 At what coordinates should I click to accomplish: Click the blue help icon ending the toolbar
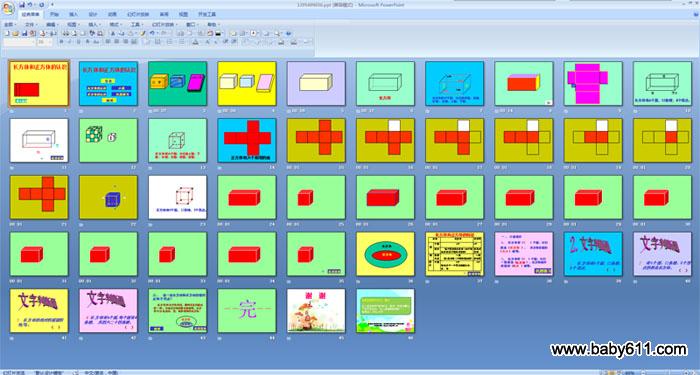click(x=288, y=33)
